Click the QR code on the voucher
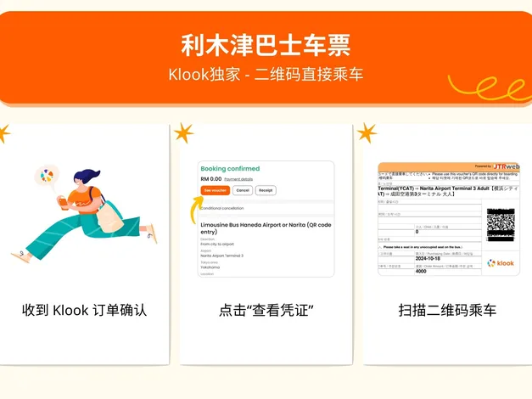532x399 pixels. point(501,225)
